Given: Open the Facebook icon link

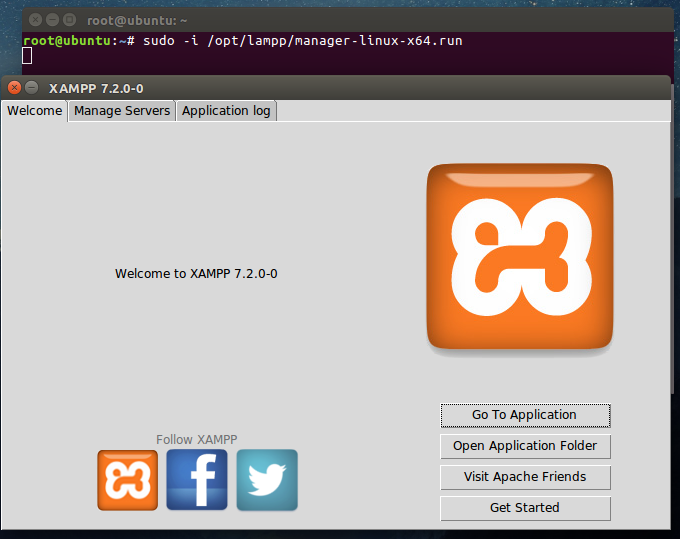Looking at the screenshot, I should pyautogui.click(x=197, y=480).
